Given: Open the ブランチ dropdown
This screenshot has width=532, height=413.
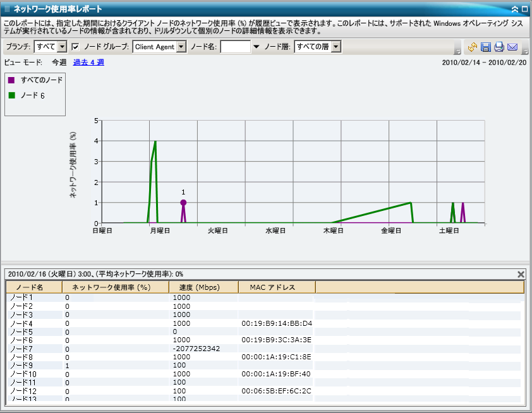Looking at the screenshot, I should 62,47.
